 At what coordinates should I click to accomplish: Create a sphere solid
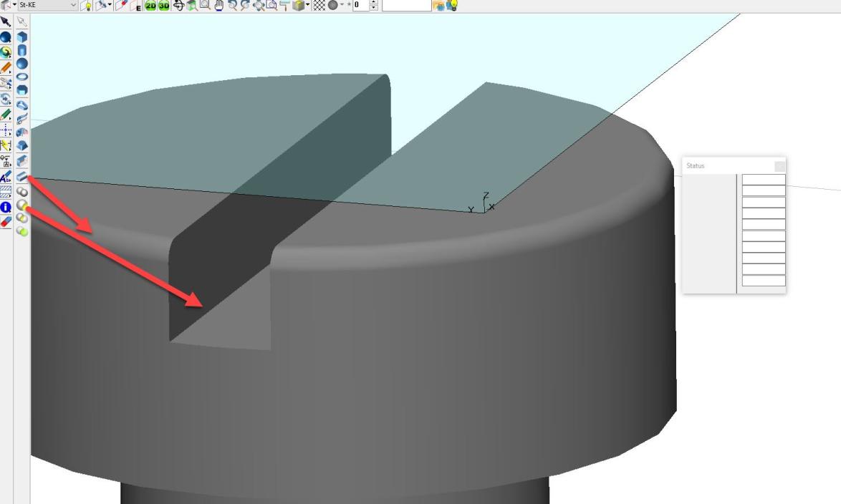coord(21,64)
